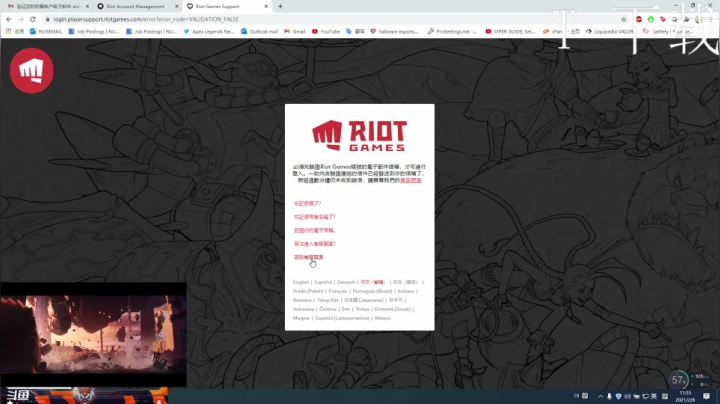Switch language to Melayu
This screenshot has width=720, height=404.
click(382, 318)
